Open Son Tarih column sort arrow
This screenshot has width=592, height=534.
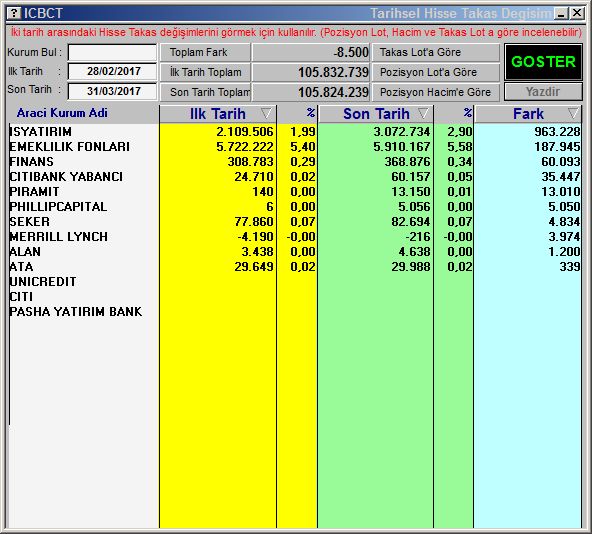click(423, 113)
